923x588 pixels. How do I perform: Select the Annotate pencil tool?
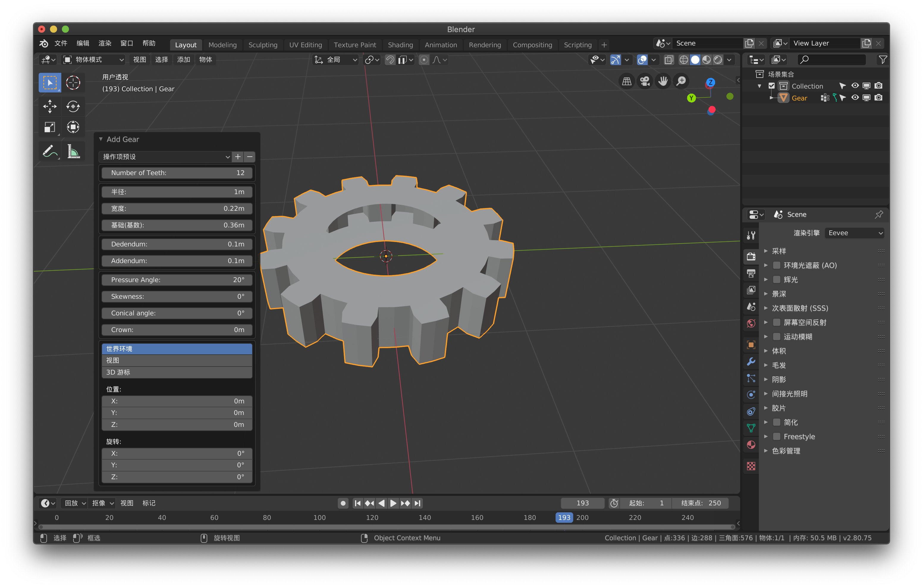(50, 151)
